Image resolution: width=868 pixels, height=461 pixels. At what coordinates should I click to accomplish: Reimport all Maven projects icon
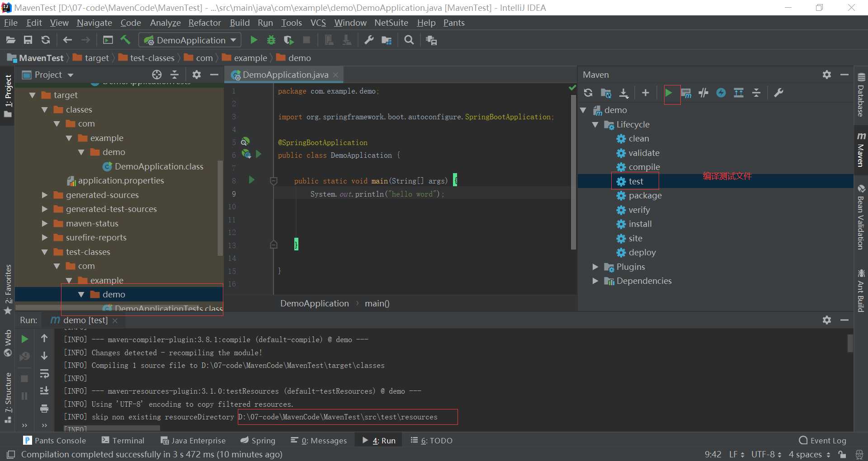click(588, 93)
